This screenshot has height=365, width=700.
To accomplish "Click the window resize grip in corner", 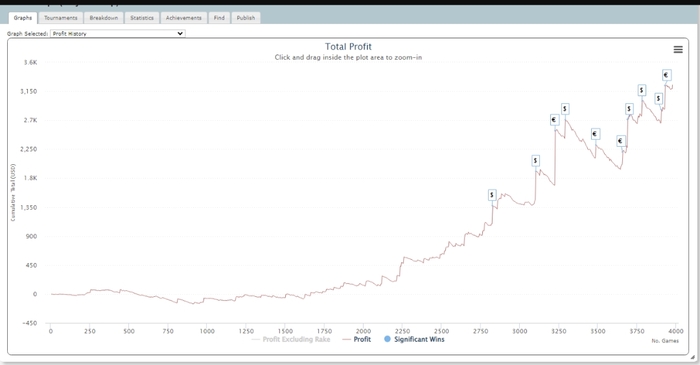I will [692, 357].
